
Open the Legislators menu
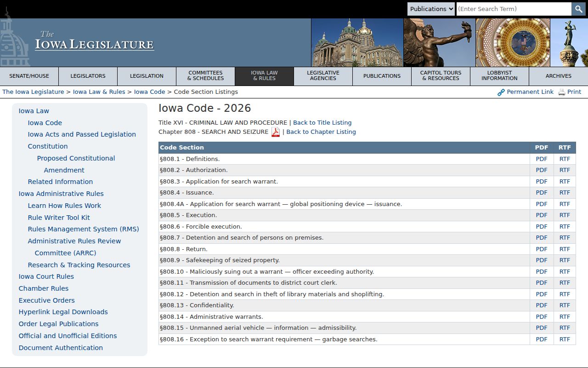88,76
